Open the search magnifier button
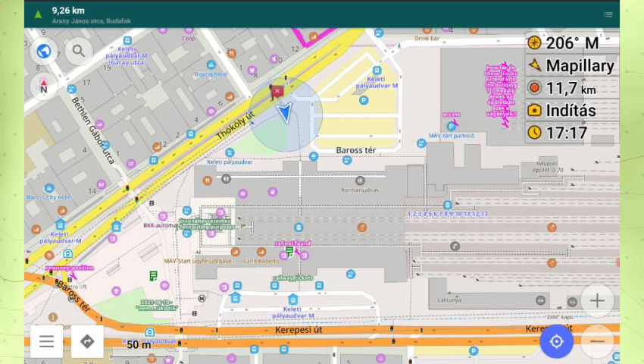Viewport: 644px width, 364px height. (79, 51)
